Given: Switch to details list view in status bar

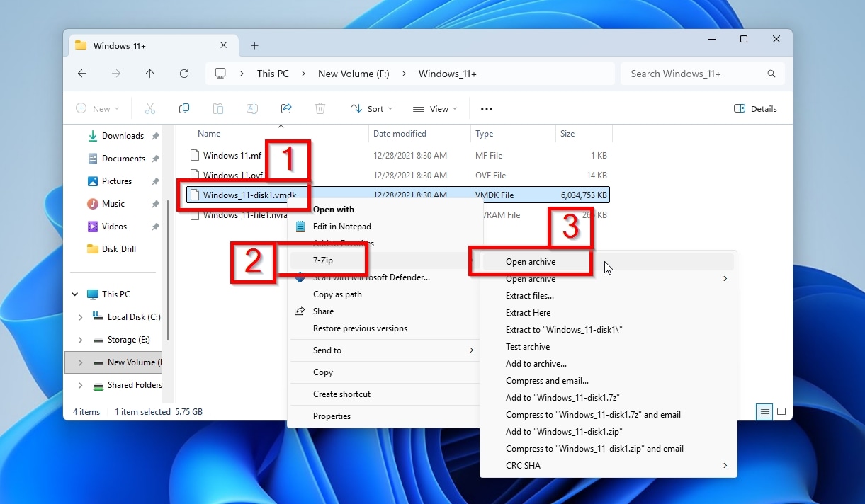Looking at the screenshot, I should [x=764, y=411].
